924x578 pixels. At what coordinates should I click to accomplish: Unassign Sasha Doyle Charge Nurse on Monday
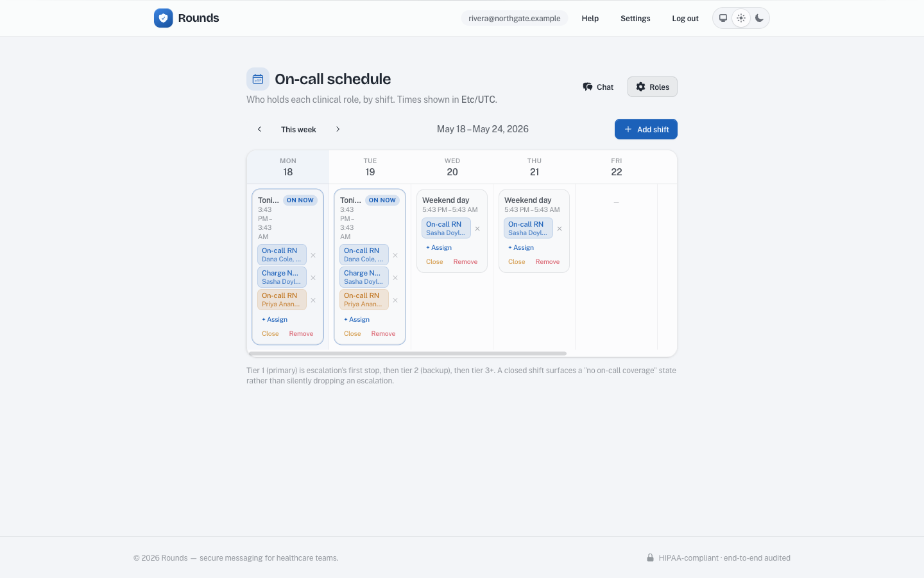pos(313,277)
